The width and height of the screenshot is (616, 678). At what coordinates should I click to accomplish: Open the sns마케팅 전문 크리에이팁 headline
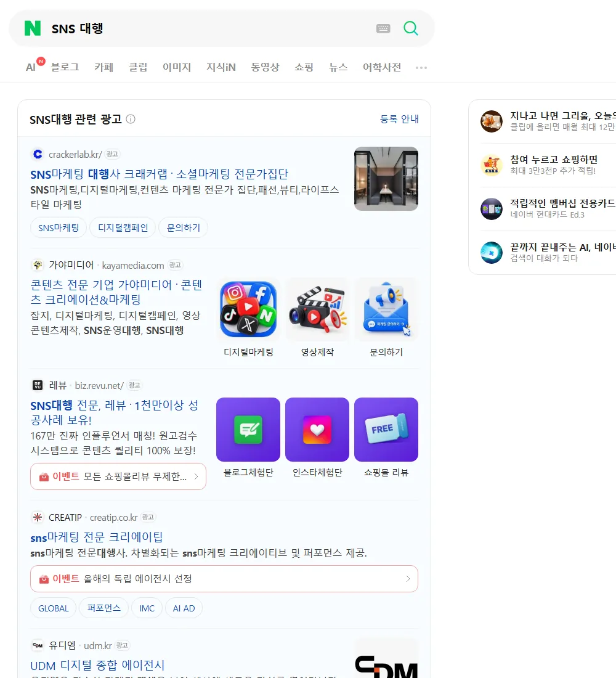click(96, 537)
